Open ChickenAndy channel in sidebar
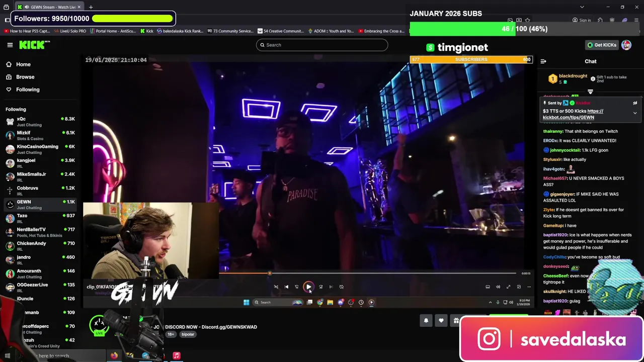The image size is (644, 362). 40,246
